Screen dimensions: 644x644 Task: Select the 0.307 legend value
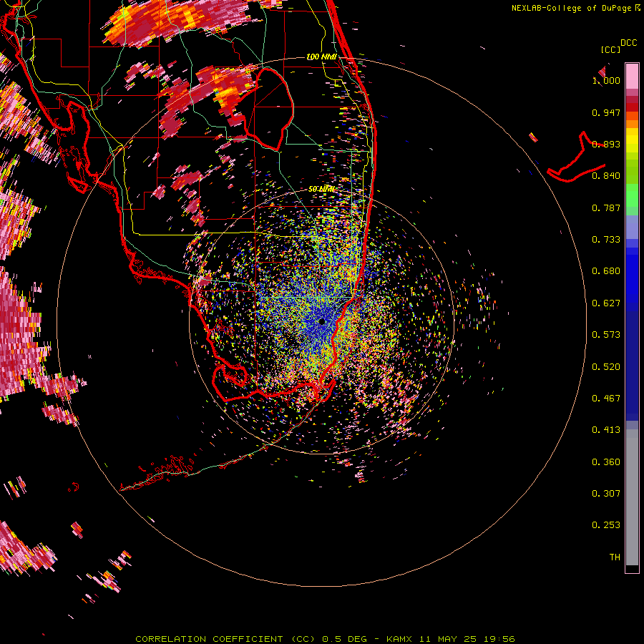606,494
